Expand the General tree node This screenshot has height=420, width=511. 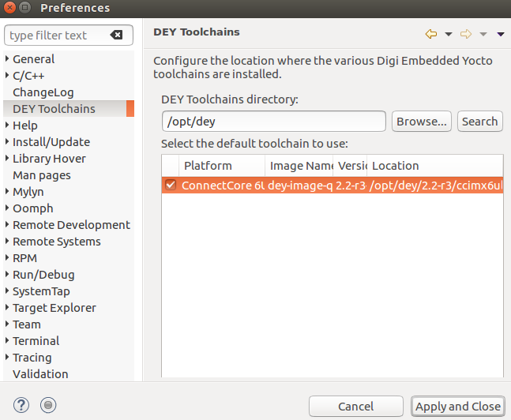[x=7, y=58]
